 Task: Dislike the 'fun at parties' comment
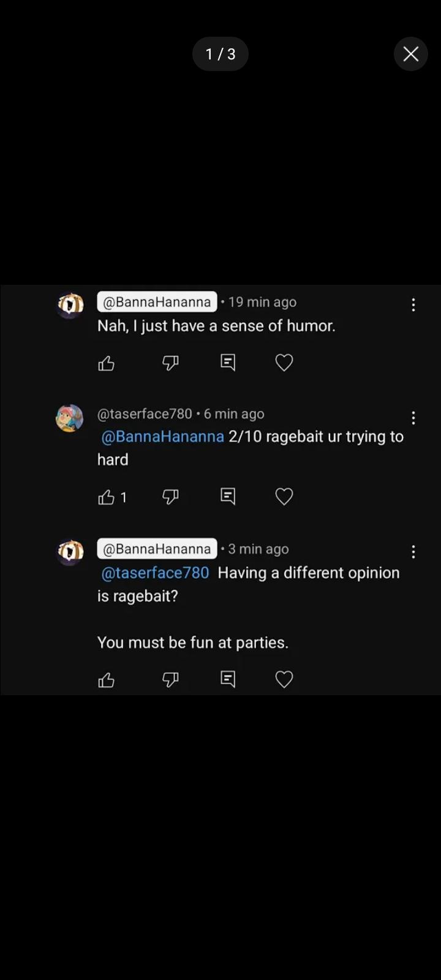click(170, 679)
